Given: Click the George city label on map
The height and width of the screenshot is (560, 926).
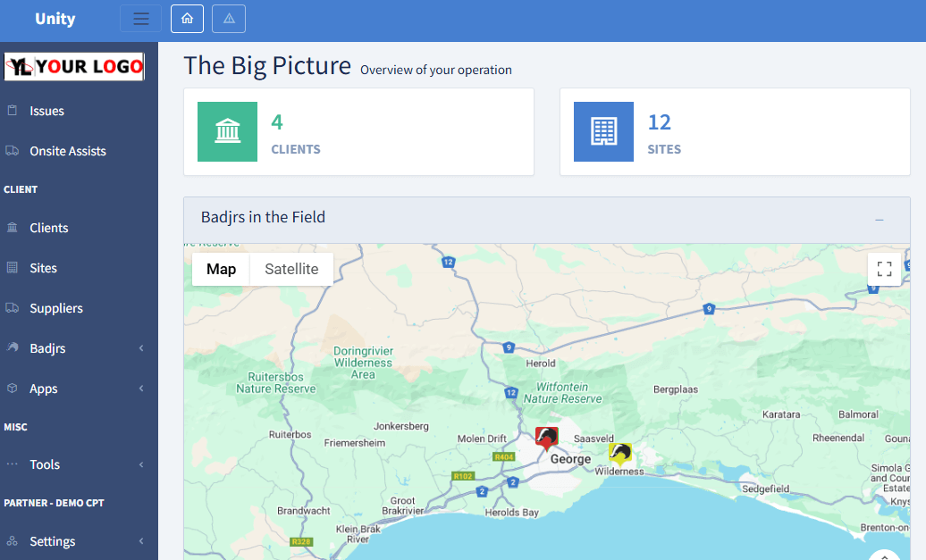Looking at the screenshot, I should pyautogui.click(x=570, y=459).
